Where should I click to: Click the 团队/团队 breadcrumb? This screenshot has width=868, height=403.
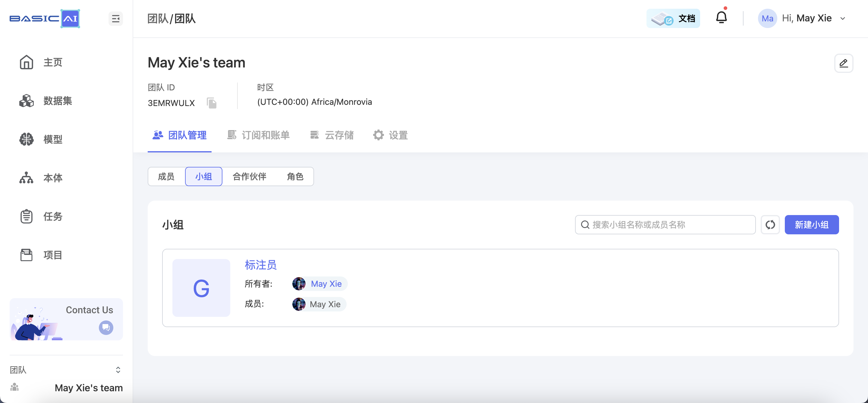click(171, 18)
